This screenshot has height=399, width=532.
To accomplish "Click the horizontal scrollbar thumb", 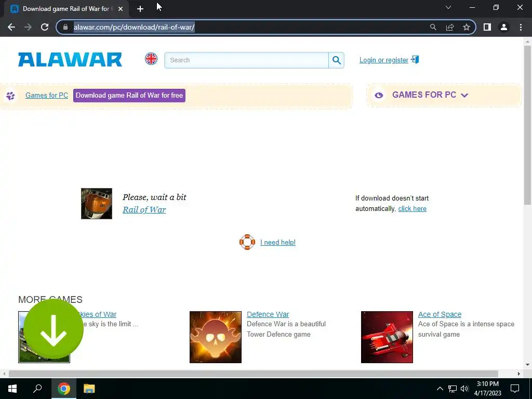I will 254,374.
